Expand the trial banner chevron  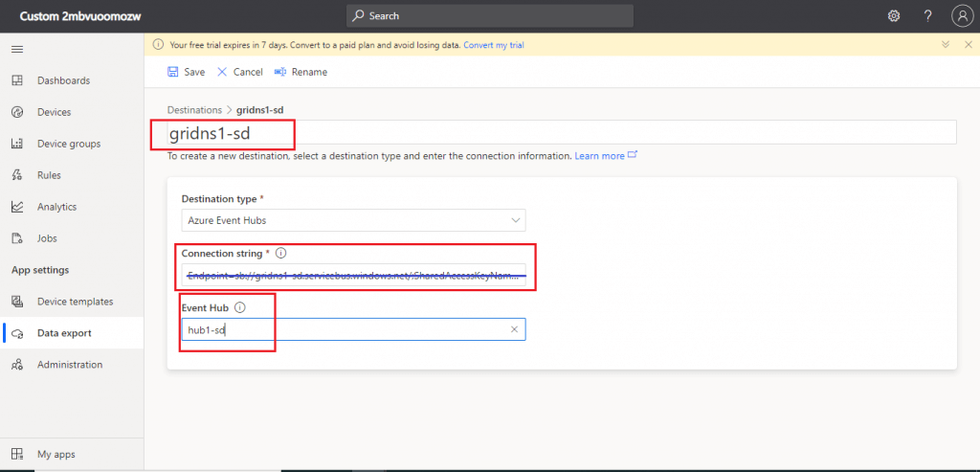coord(945,45)
